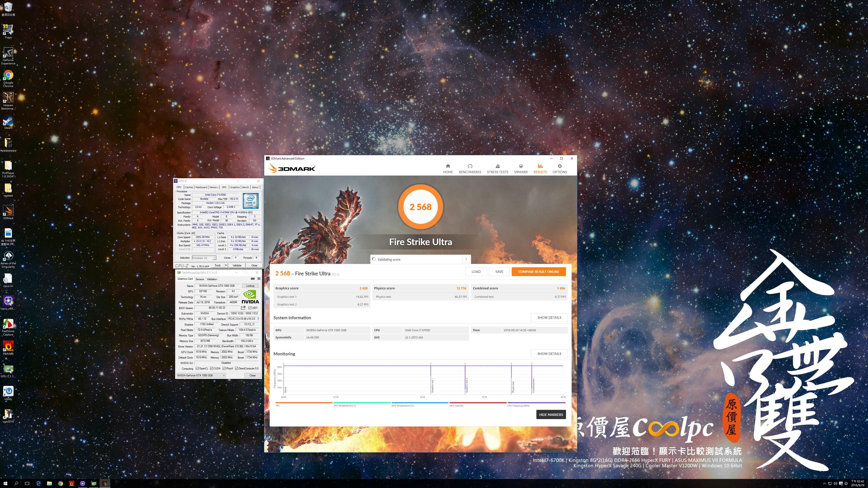868x488 pixels.
Task: Go to 3DMark Home icon
Action: point(448,166)
